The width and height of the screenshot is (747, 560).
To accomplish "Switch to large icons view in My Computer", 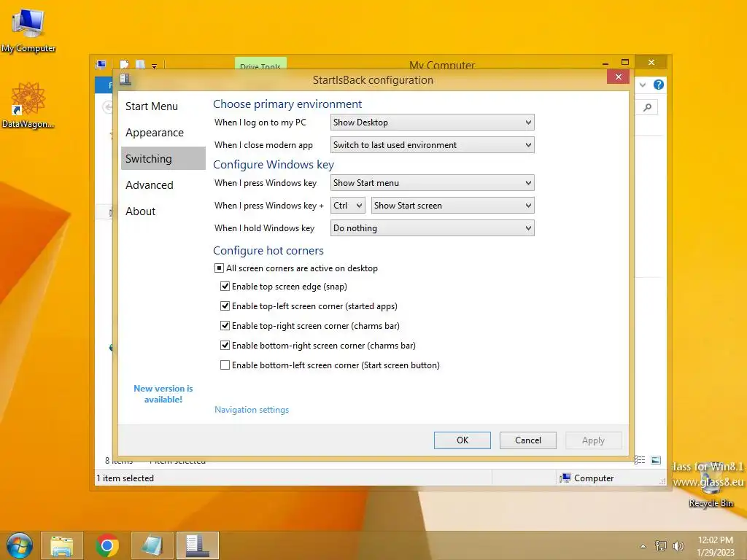I will click(x=656, y=460).
